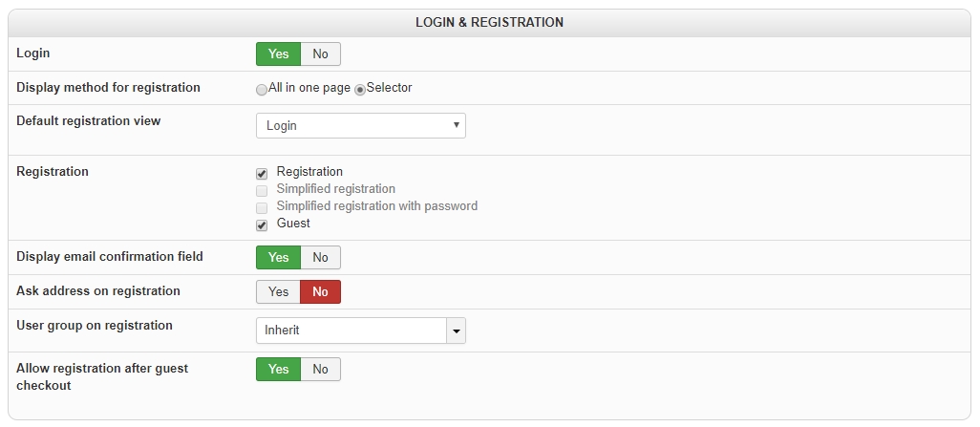980x427 pixels.
Task: Choose the Selector display method
Action: (x=360, y=89)
